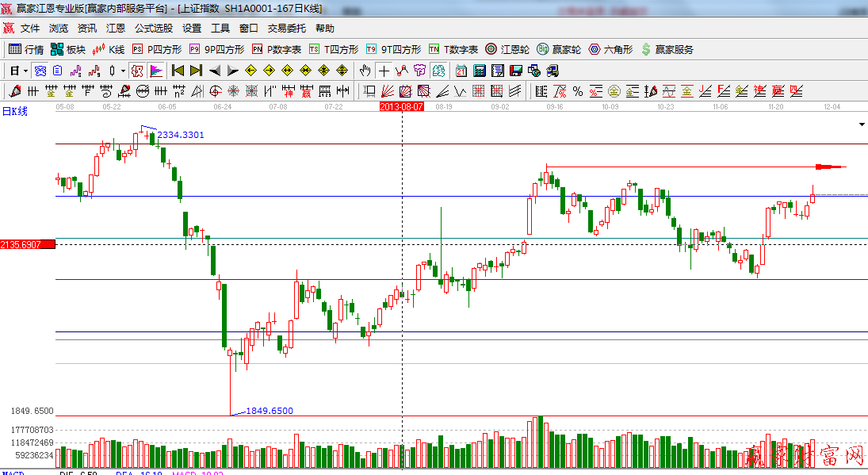Open the 交易委托 menu
The image size is (868, 475).
click(x=286, y=28)
